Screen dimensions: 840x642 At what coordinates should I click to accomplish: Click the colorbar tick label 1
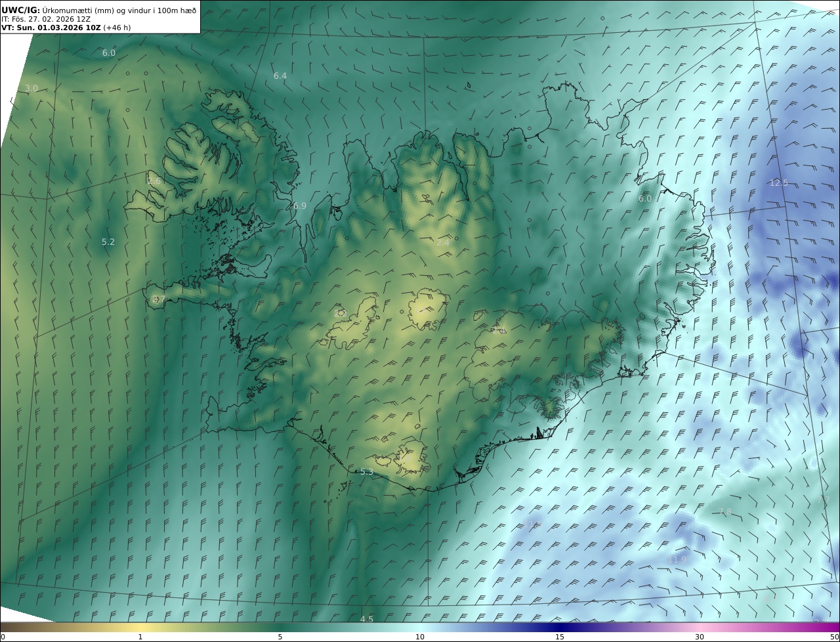140,637
